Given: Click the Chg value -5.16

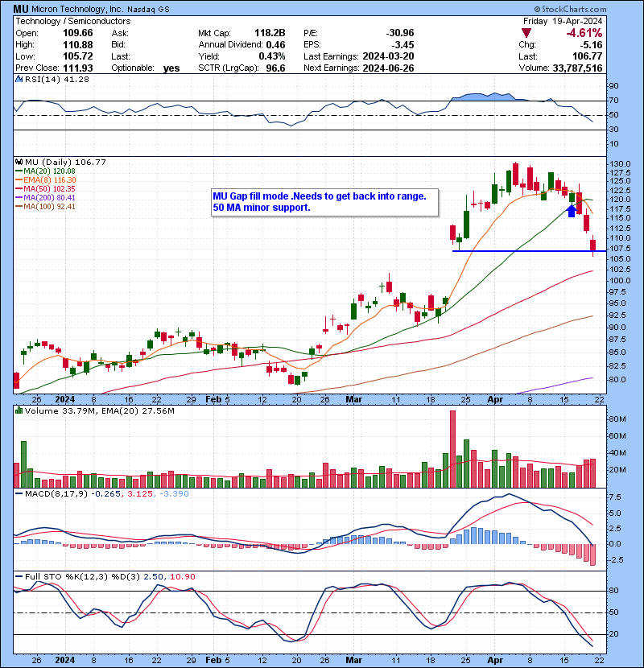Looking at the screenshot, I should (590, 44).
